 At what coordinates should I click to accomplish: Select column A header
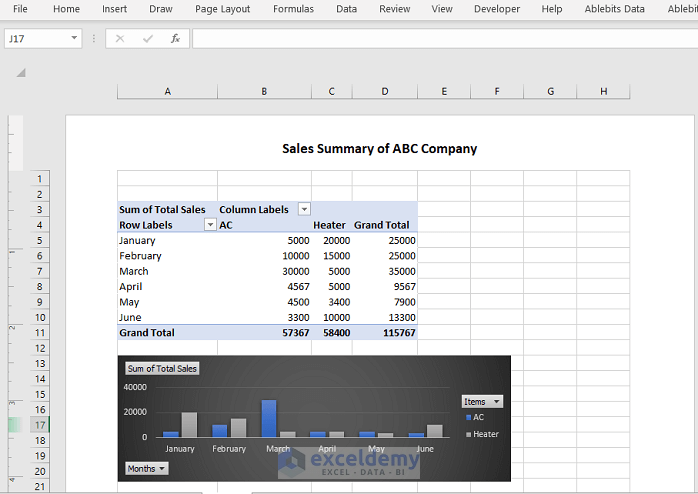click(x=167, y=91)
